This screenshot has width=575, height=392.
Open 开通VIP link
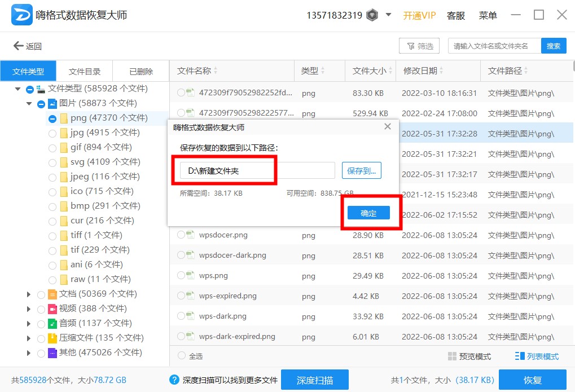(x=419, y=15)
